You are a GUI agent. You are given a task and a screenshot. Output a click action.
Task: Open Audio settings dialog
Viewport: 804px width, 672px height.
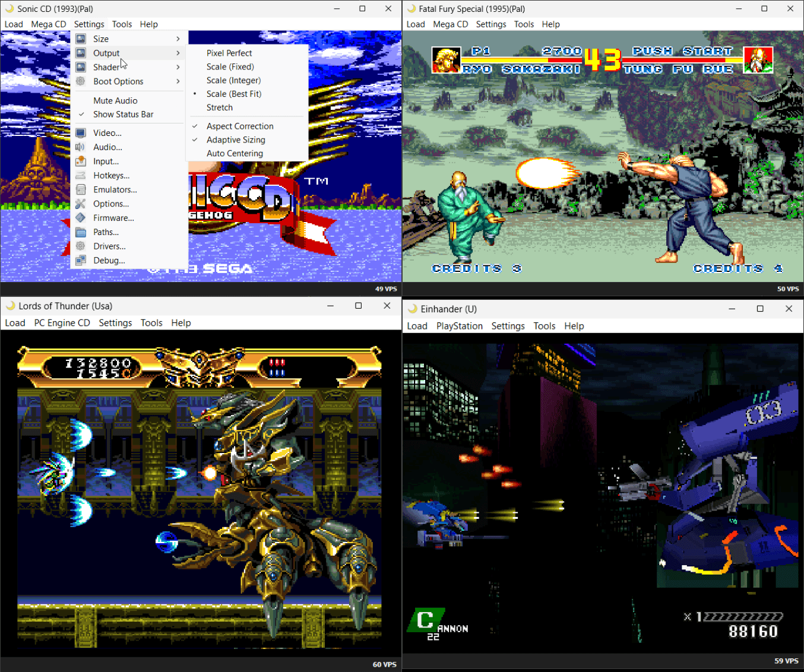tap(128, 147)
